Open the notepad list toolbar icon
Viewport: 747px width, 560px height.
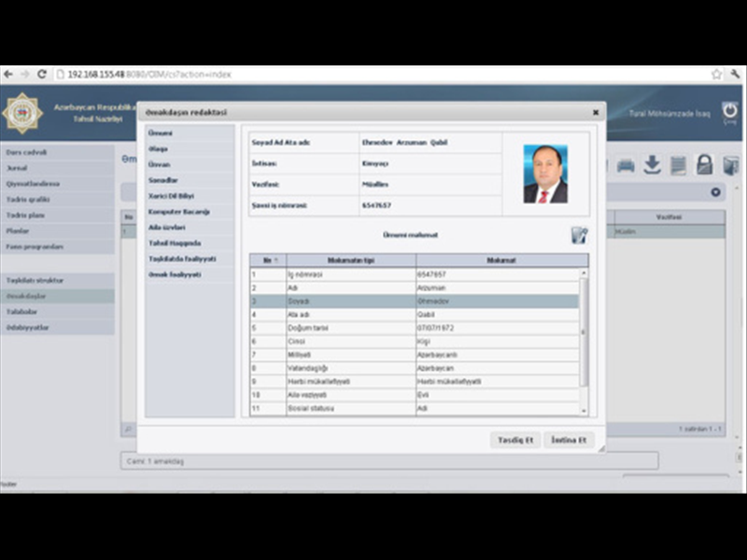[678, 165]
